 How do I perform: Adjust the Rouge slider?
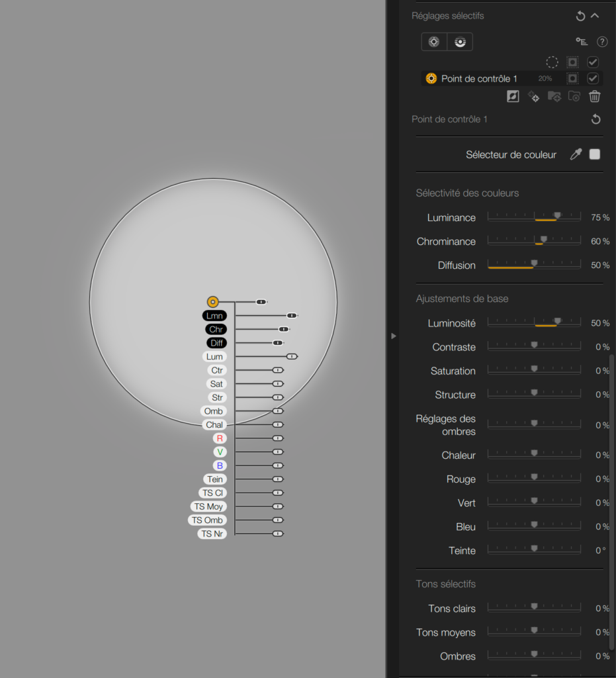(535, 478)
